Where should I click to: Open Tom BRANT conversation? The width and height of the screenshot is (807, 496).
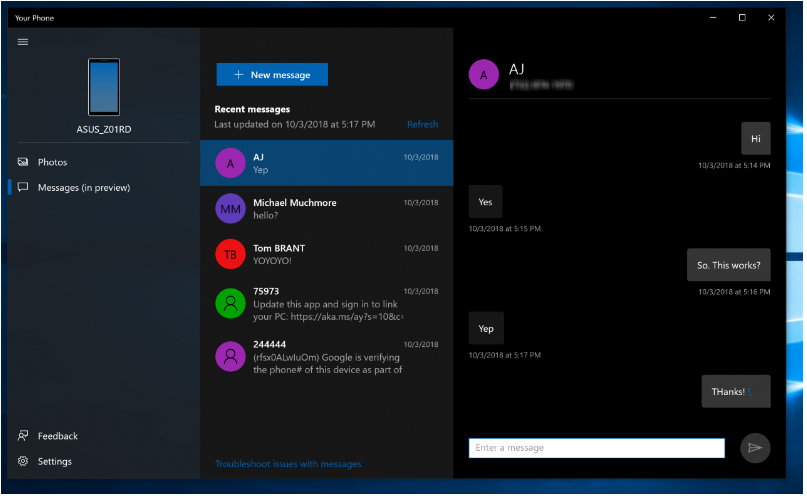[327, 254]
